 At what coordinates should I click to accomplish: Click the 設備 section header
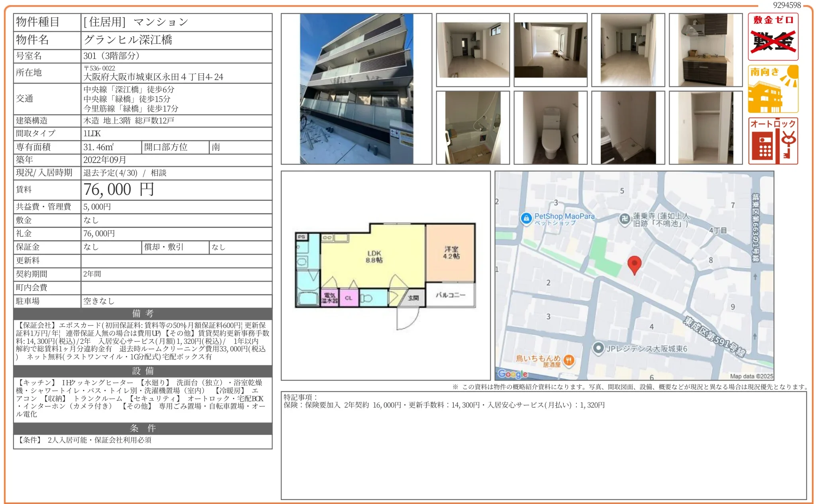coord(143,371)
